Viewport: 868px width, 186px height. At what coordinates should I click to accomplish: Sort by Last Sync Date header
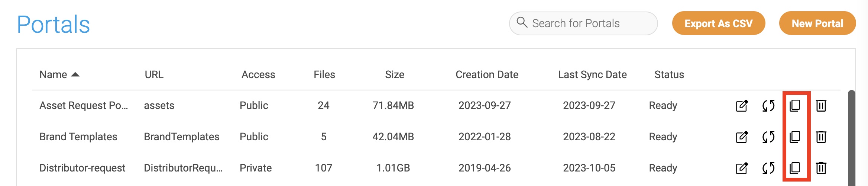click(x=592, y=75)
